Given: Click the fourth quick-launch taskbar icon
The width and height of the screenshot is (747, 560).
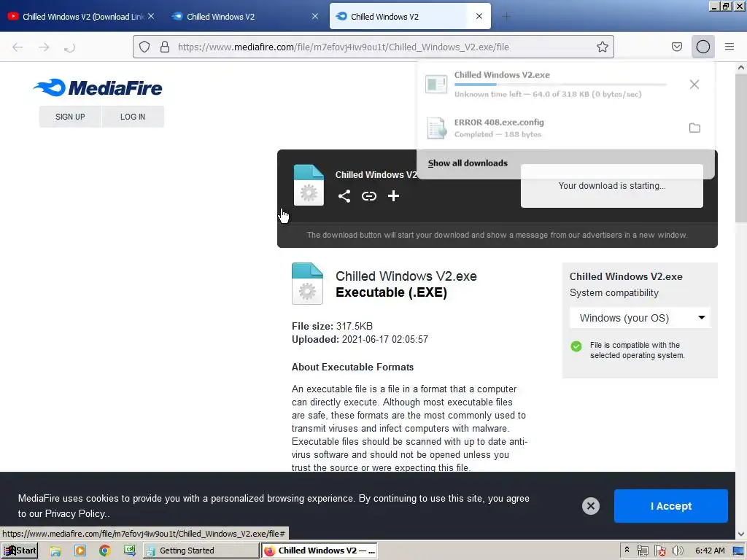Looking at the screenshot, I should tap(130, 551).
